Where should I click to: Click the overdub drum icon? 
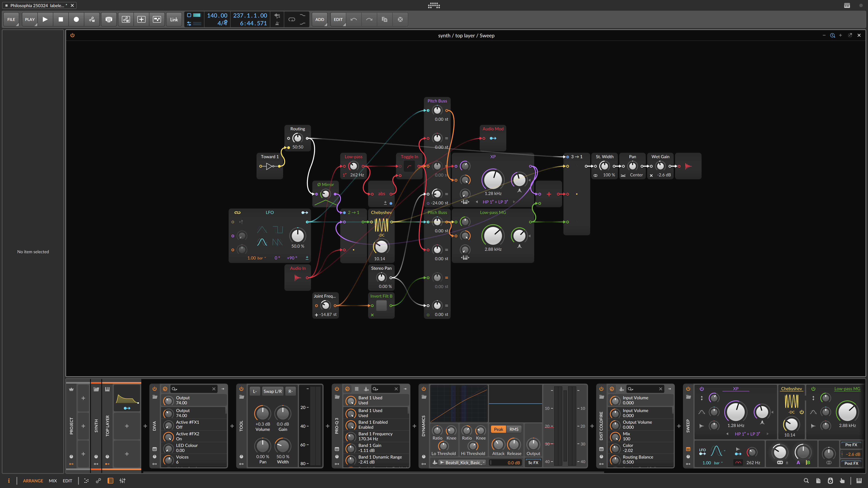click(x=109, y=20)
